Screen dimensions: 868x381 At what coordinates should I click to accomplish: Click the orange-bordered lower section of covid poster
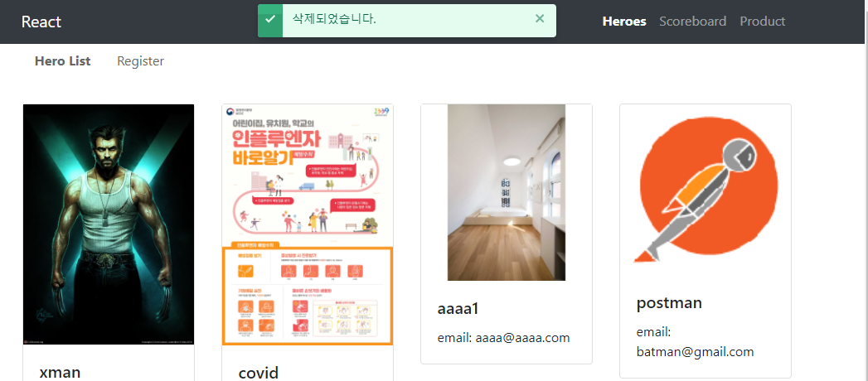click(307, 294)
